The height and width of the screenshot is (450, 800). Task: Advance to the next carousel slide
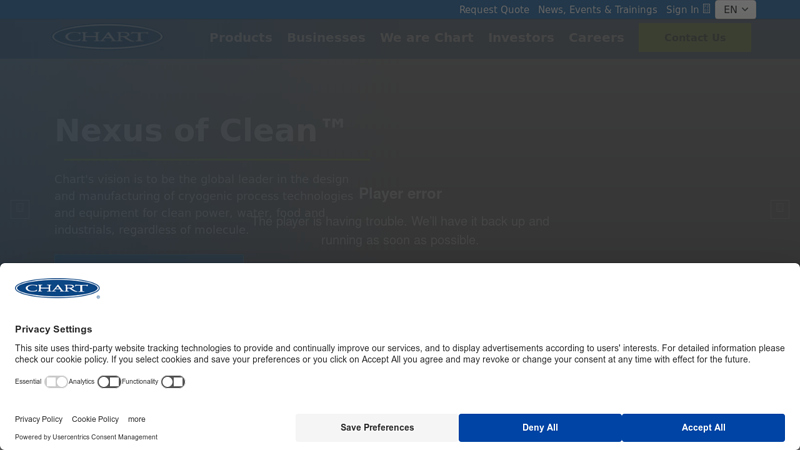(780, 209)
